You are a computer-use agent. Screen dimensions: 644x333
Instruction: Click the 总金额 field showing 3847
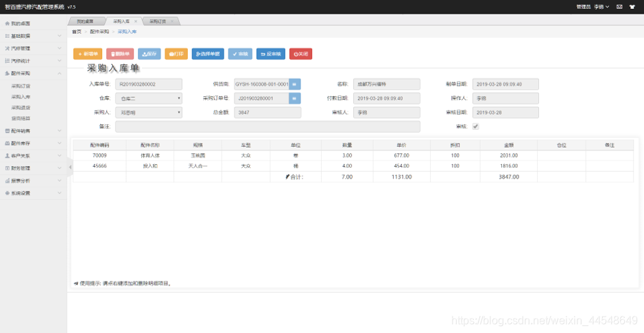coord(267,112)
